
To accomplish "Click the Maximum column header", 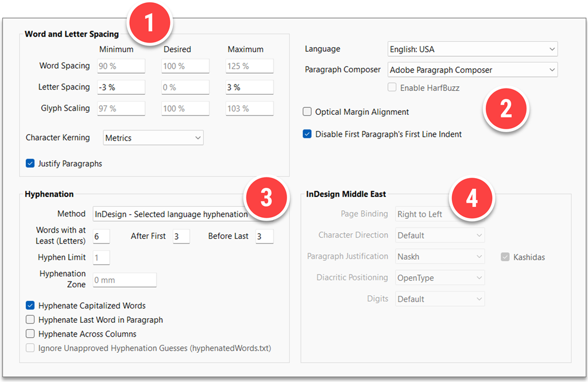I will pyautogui.click(x=245, y=49).
